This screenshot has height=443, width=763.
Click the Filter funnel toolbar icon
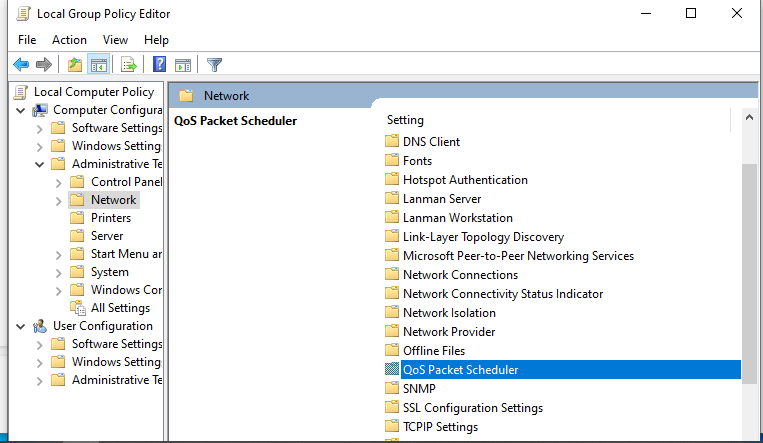coord(214,65)
